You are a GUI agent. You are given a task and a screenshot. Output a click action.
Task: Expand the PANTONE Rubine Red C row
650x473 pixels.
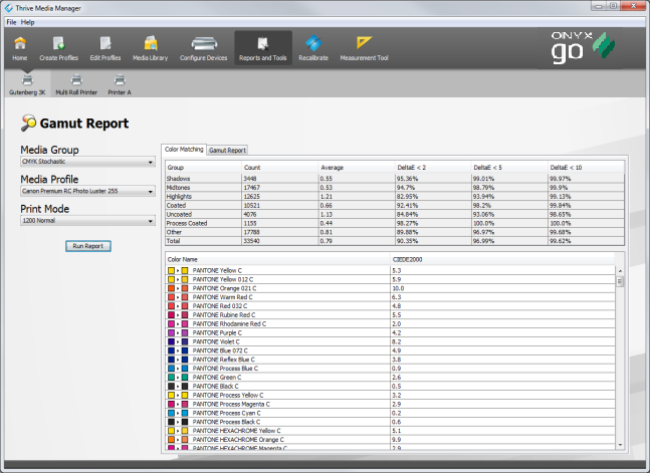pos(178,315)
